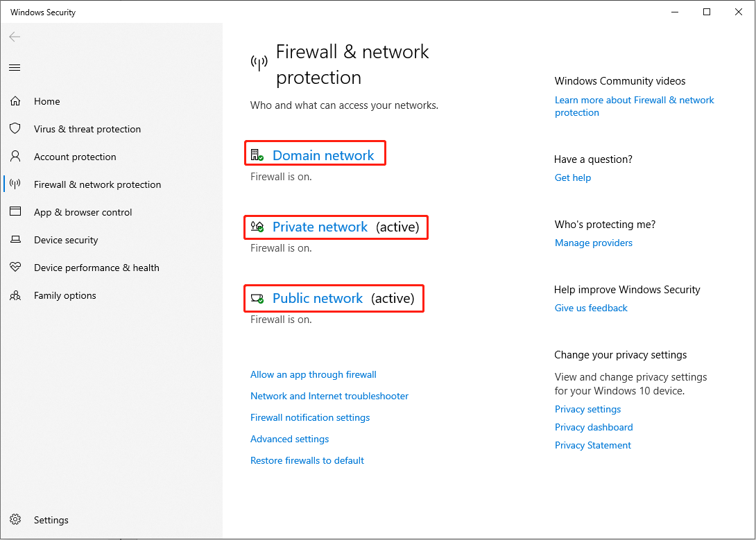The height and width of the screenshot is (540, 756).
Task: Launch the Network and Internet troubleshooter
Action: 329,396
